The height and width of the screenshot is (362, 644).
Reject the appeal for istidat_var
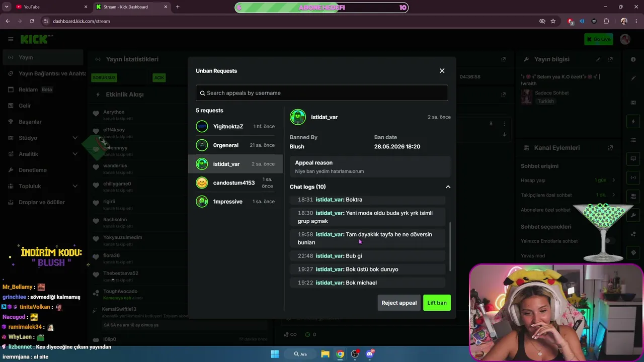click(x=399, y=303)
